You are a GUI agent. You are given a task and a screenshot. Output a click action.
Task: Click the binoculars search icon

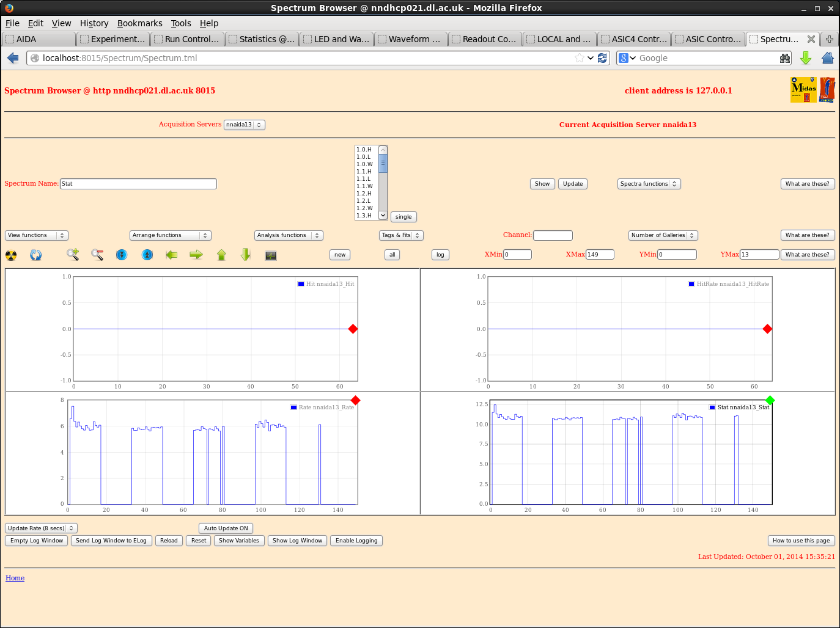[x=785, y=58]
